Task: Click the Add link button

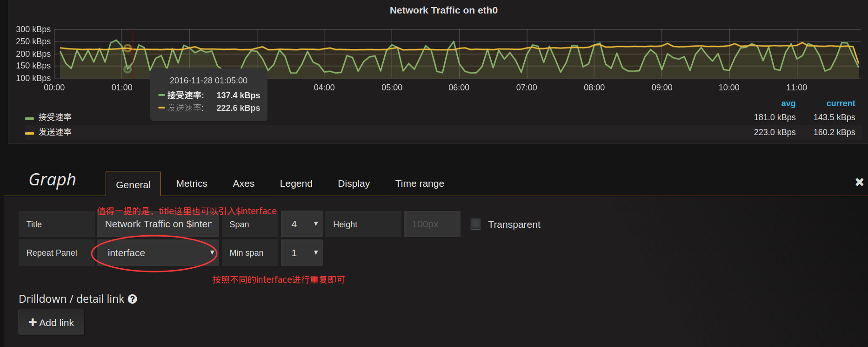Action: (x=51, y=322)
